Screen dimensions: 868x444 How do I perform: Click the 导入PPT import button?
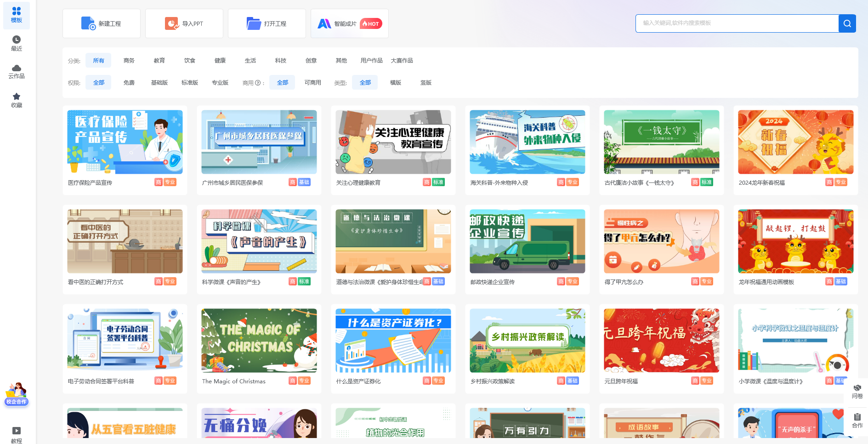[184, 23]
